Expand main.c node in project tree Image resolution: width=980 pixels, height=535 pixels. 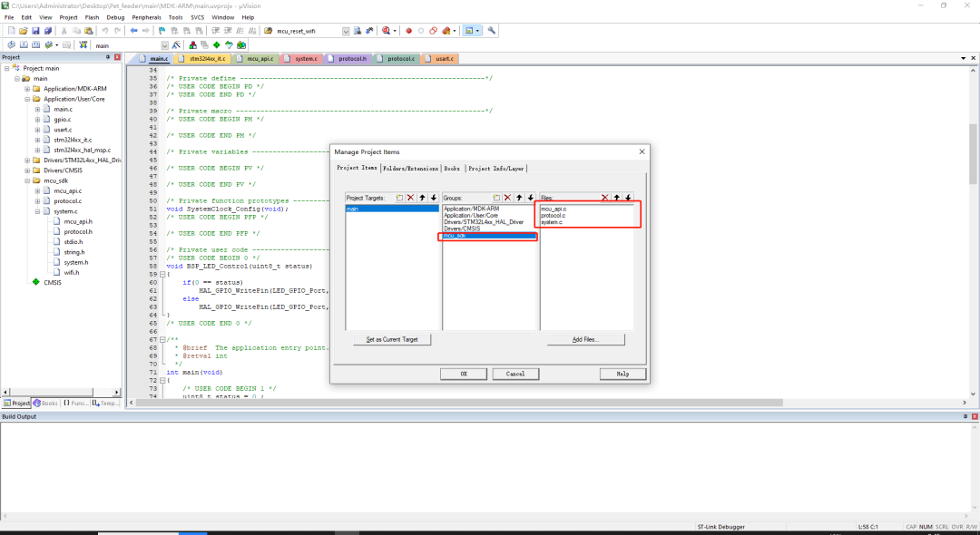tap(37, 109)
